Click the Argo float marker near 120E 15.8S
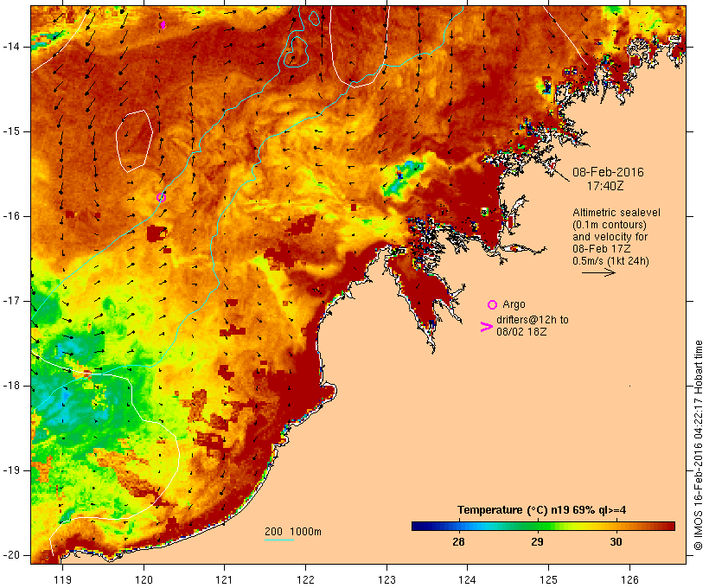This screenshot has width=709, height=588. (x=161, y=197)
